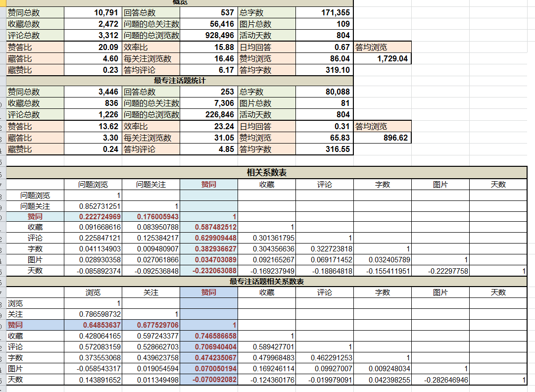Click the cell with -0.058543317

click(x=93, y=369)
